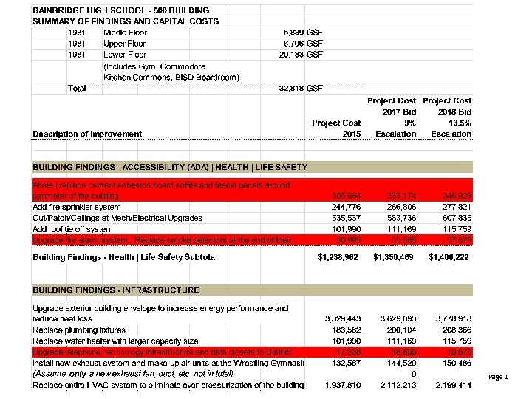Image resolution: width=532 pixels, height=399 pixels.
Task: Click the 'Page 1' page label
Action: coord(498,377)
